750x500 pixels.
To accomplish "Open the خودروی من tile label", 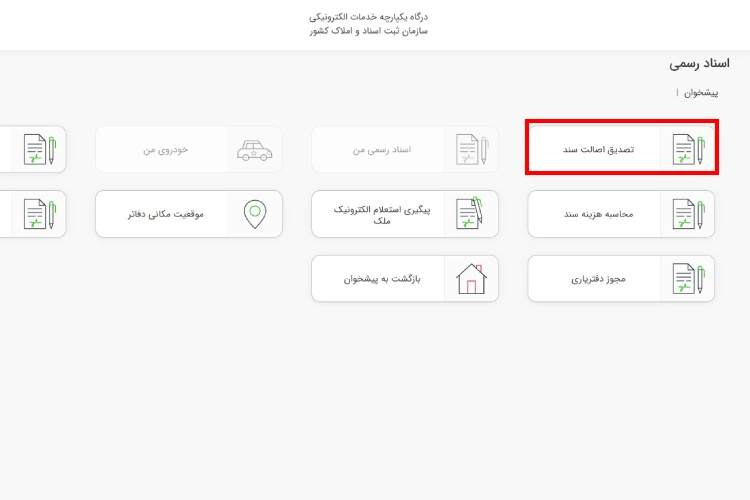I will point(165,149).
